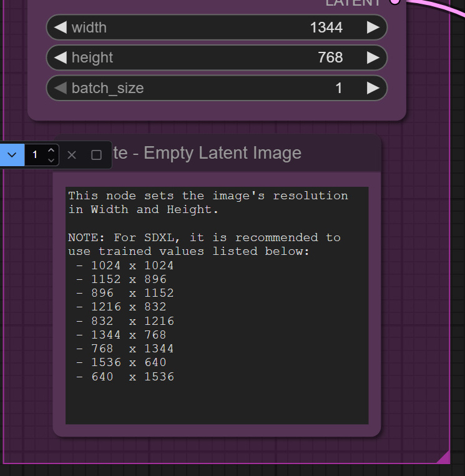Viewport: 465px width, 476px height.
Task: Increase width value with right arrow
Action: [373, 27]
